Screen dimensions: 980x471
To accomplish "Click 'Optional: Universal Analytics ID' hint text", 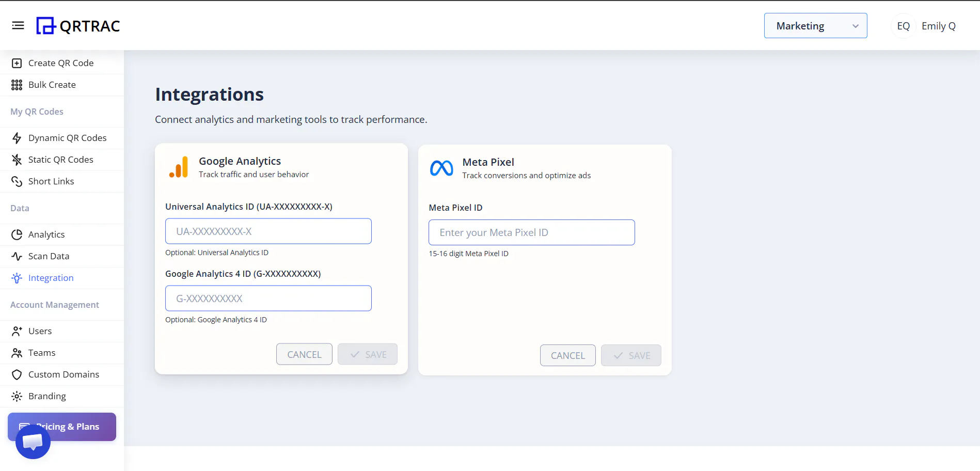I will [x=217, y=253].
